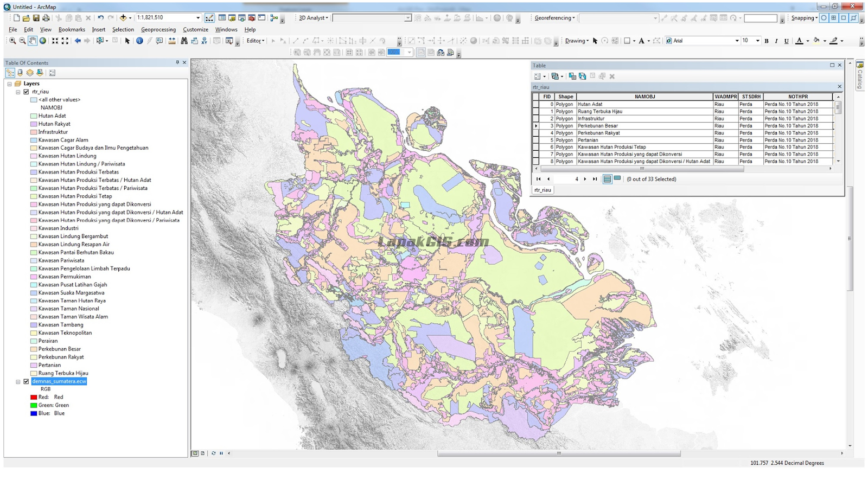Screen dimensions: 868x486
Task: Switch TOC to List By Drawing Order
Action: tap(10, 73)
